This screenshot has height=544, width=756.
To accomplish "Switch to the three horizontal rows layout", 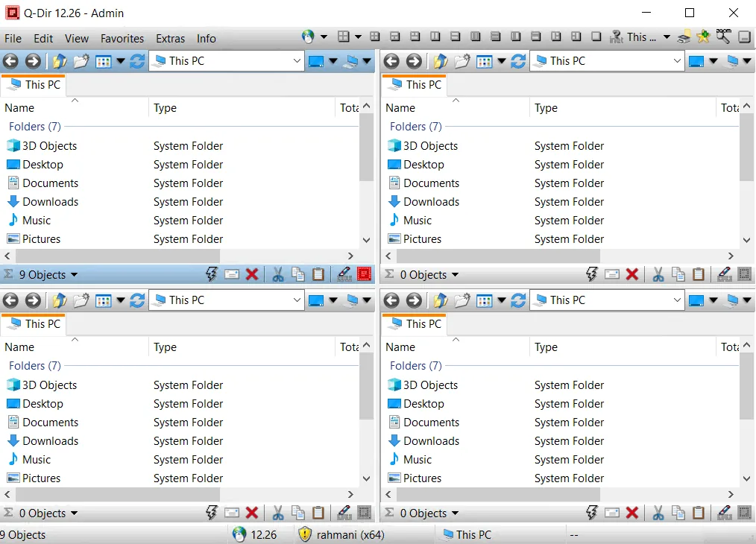I will coord(495,37).
